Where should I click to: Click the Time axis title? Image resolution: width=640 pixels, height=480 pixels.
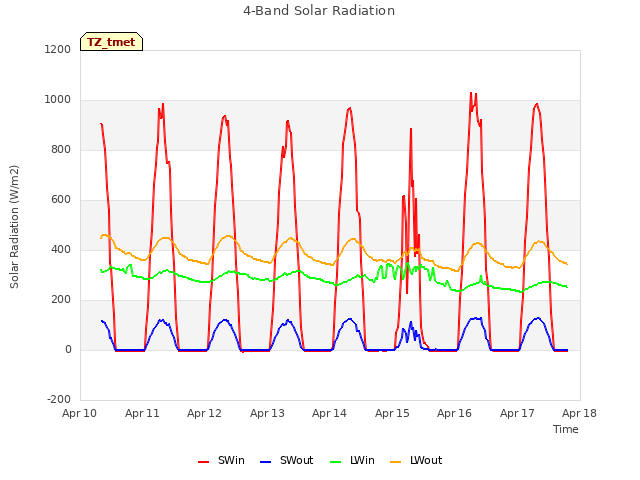pyautogui.click(x=566, y=429)
